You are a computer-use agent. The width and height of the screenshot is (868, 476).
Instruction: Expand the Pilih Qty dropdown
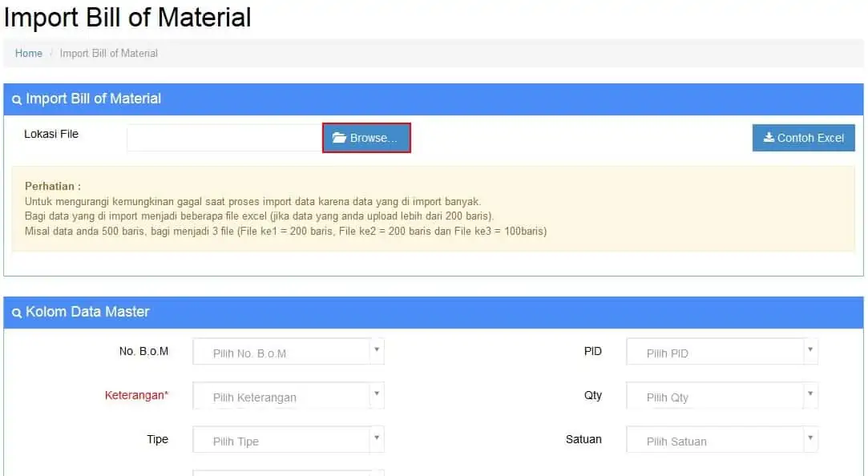coord(721,396)
